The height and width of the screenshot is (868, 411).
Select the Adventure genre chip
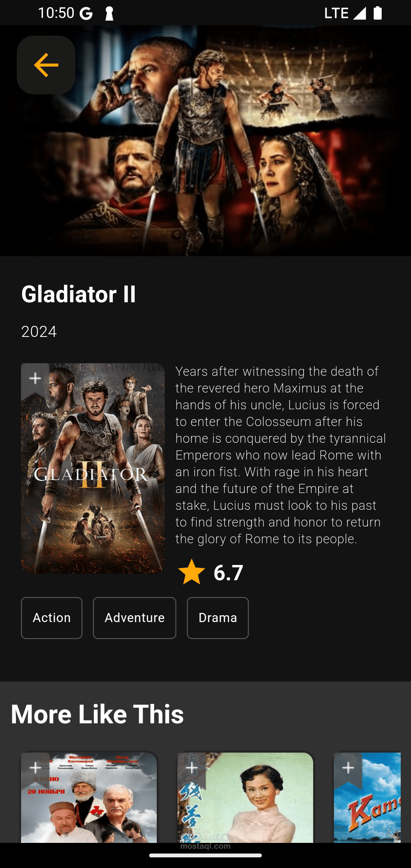click(134, 617)
